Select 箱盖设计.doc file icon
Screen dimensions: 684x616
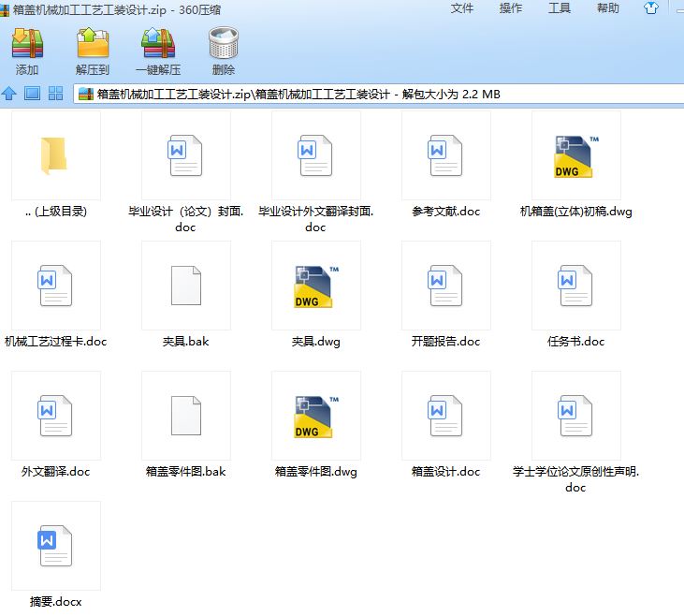point(445,416)
